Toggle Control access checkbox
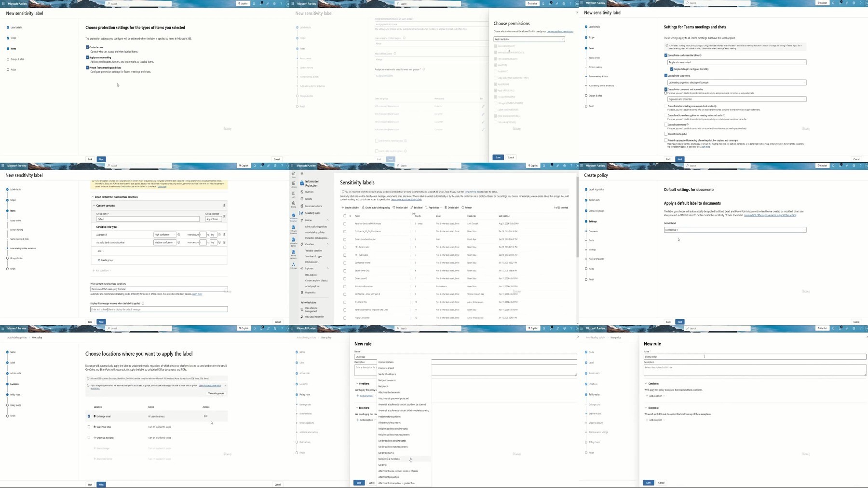868x488 pixels. coord(87,47)
